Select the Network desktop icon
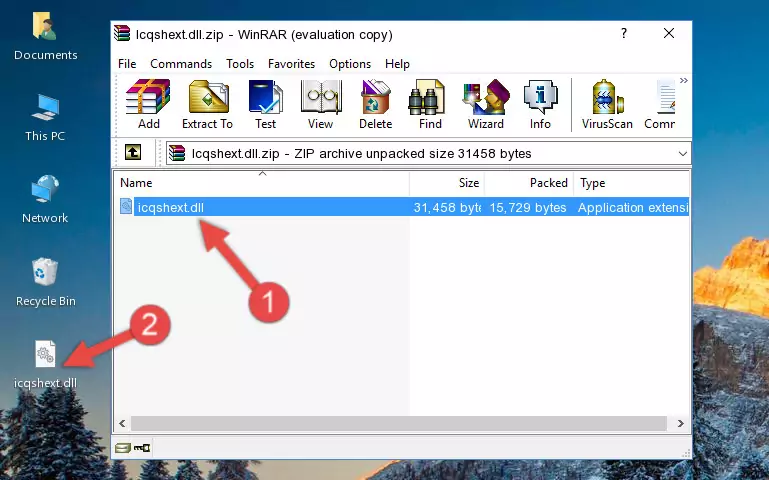 click(45, 200)
